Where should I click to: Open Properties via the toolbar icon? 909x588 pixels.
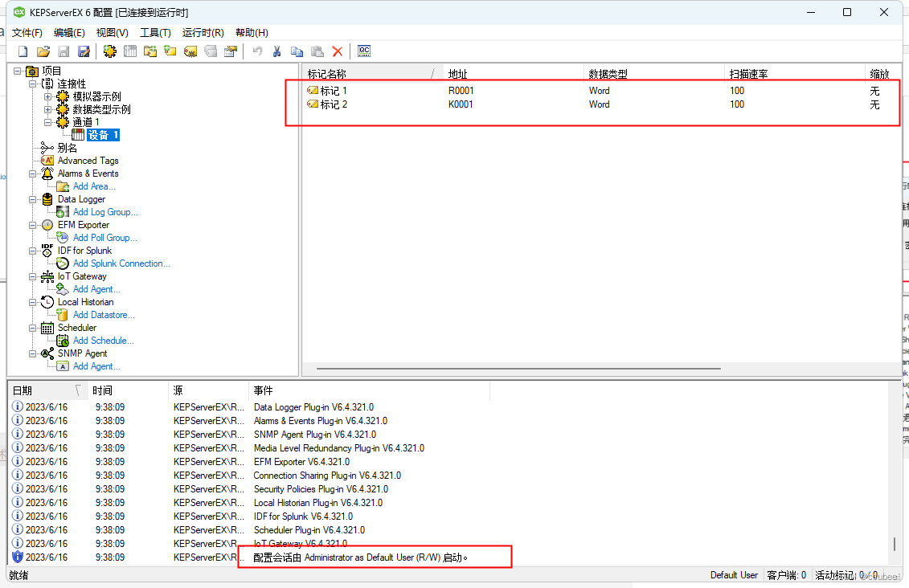click(231, 51)
